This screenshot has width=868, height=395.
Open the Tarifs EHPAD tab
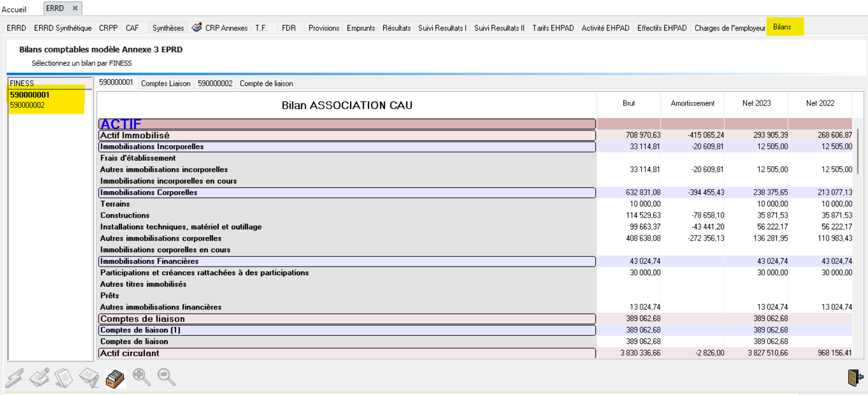(x=553, y=28)
